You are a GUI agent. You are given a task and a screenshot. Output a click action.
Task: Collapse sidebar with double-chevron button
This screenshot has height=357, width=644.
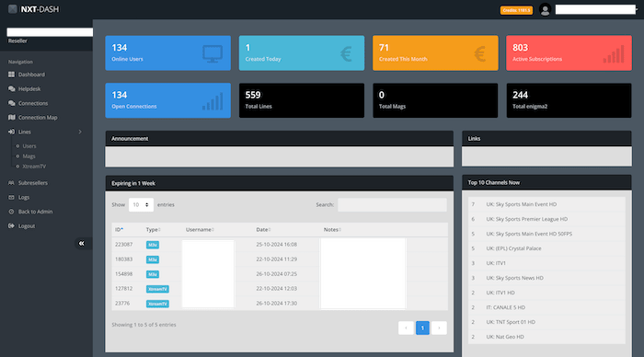pyautogui.click(x=81, y=244)
